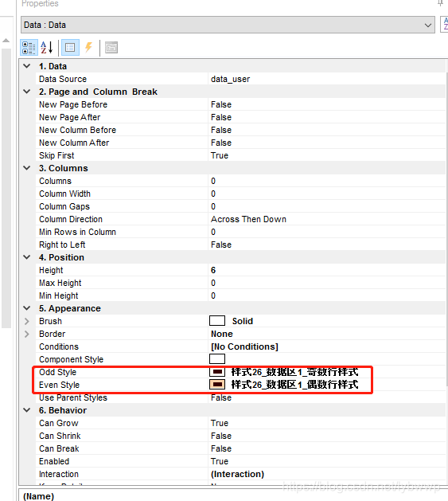This screenshot has width=448, height=501.
Task: Sort properties alphabetically with A-Z icon
Action: tap(47, 48)
